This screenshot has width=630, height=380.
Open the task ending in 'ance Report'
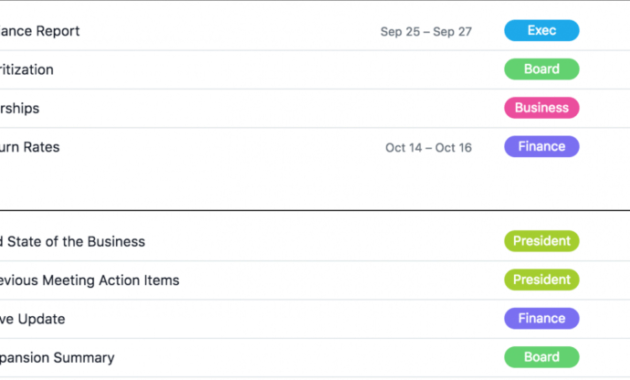click(39, 31)
